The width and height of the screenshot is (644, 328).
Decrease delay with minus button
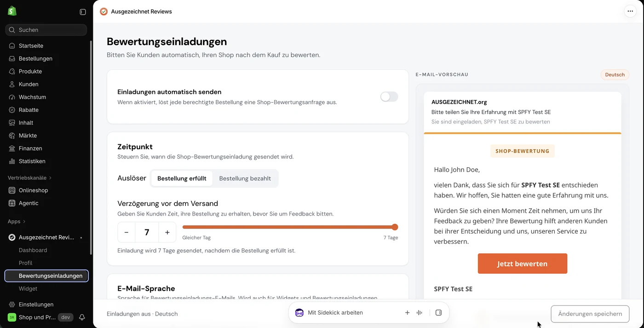click(x=126, y=233)
